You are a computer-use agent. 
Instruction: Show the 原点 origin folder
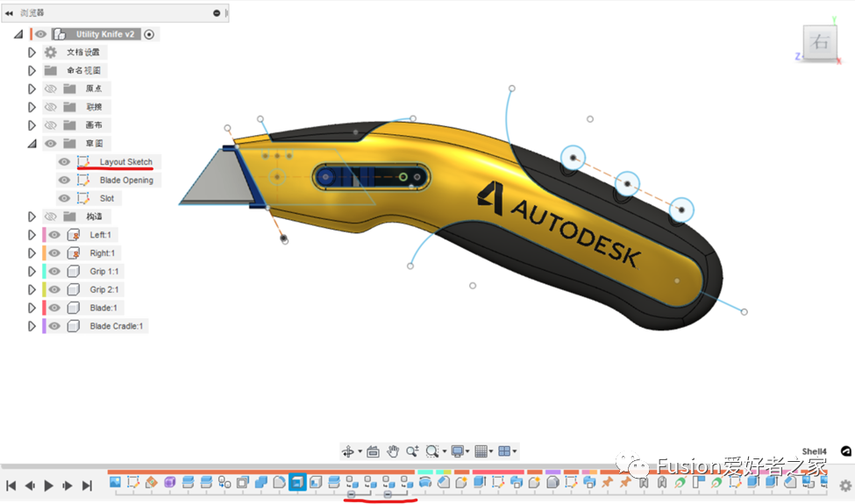click(51, 89)
